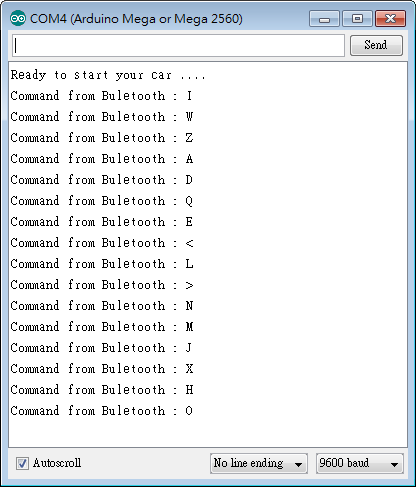The width and height of the screenshot is (416, 487).
Task: Click the 'Ready to start your car' line
Action: 108,75
